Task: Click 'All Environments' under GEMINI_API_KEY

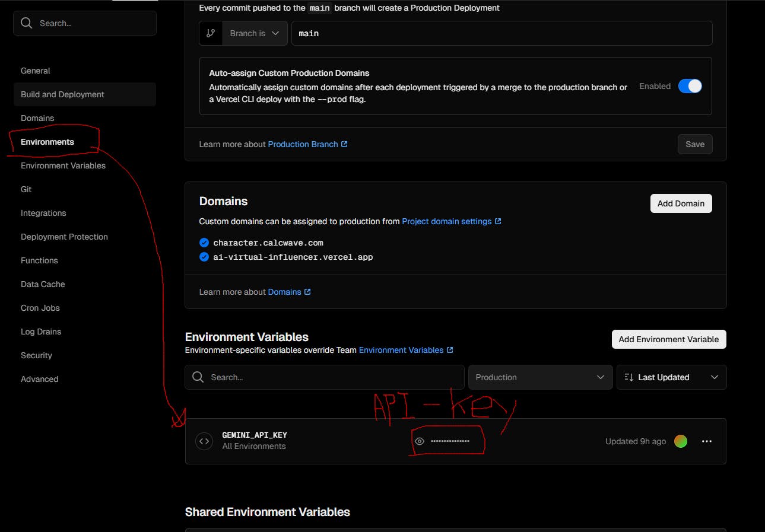Action: [x=254, y=446]
